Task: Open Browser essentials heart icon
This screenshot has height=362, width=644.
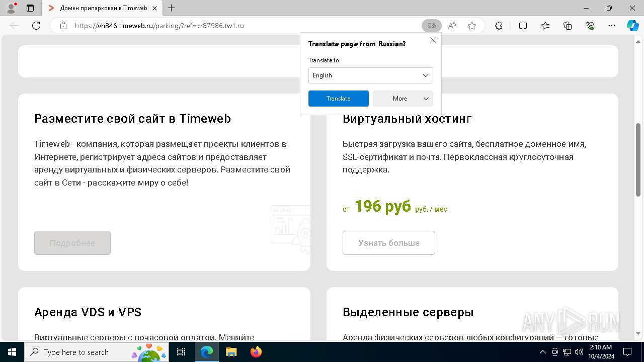Action: click(590, 26)
